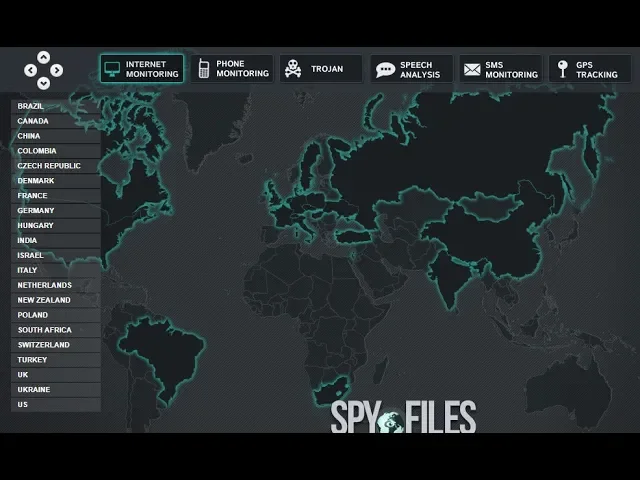Screen dimensions: 640x480
Task: Click the Spy Files logo
Action: point(403,417)
